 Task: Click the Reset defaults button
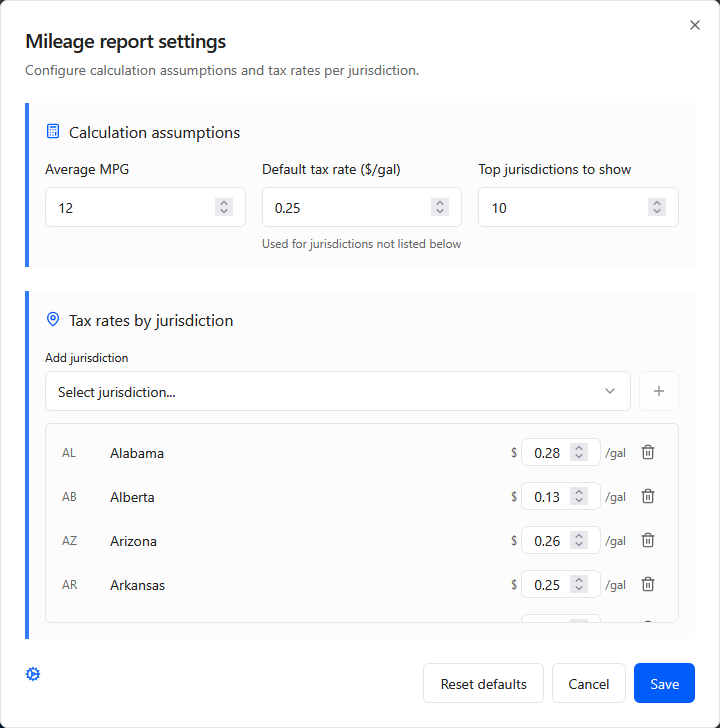click(483, 683)
